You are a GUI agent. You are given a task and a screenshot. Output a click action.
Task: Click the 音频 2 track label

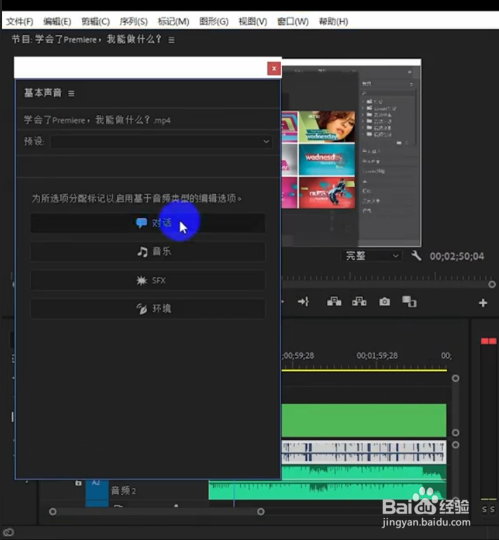[123, 490]
